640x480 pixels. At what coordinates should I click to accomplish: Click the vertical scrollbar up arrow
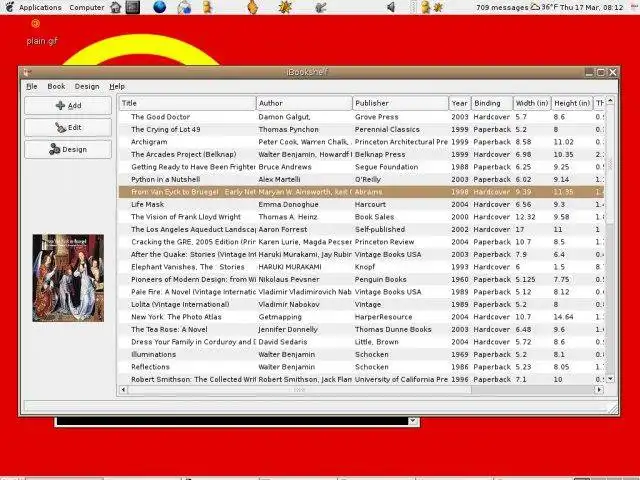tap(610, 100)
